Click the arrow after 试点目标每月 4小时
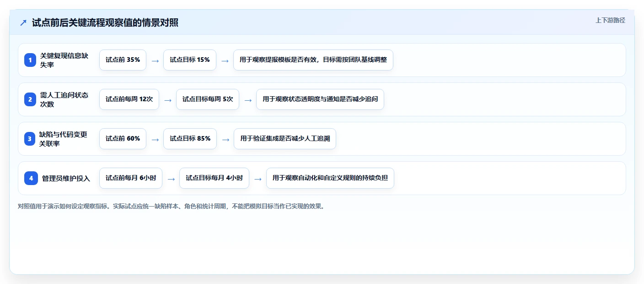This screenshot has height=284, width=644. [x=258, y=179]
